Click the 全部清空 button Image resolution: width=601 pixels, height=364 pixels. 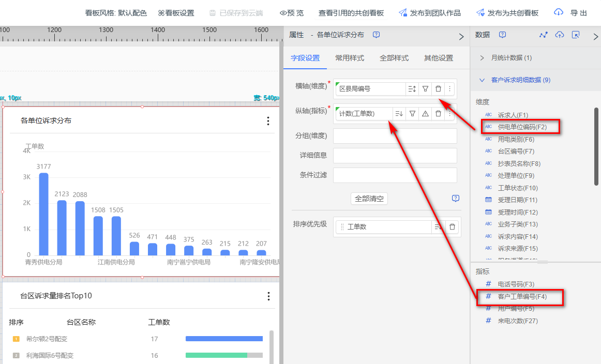[x=369, y=199]
